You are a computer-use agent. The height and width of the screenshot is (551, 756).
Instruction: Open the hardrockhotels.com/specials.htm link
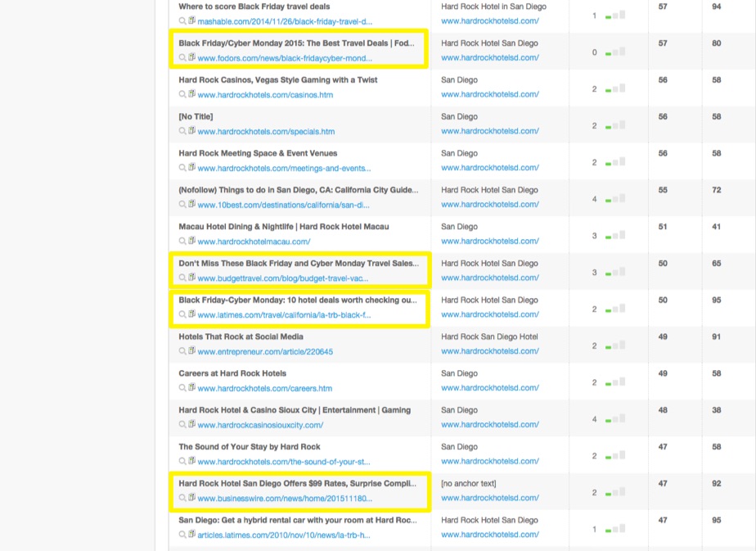pos(266,131)
